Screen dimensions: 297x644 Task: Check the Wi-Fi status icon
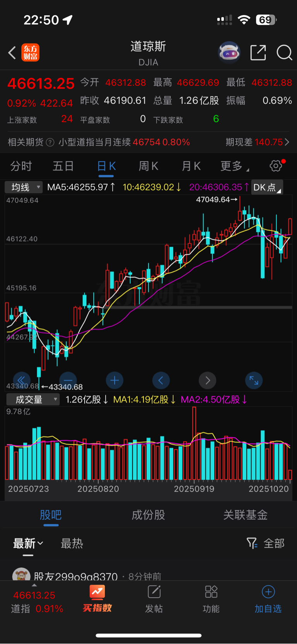click(244, 20)
